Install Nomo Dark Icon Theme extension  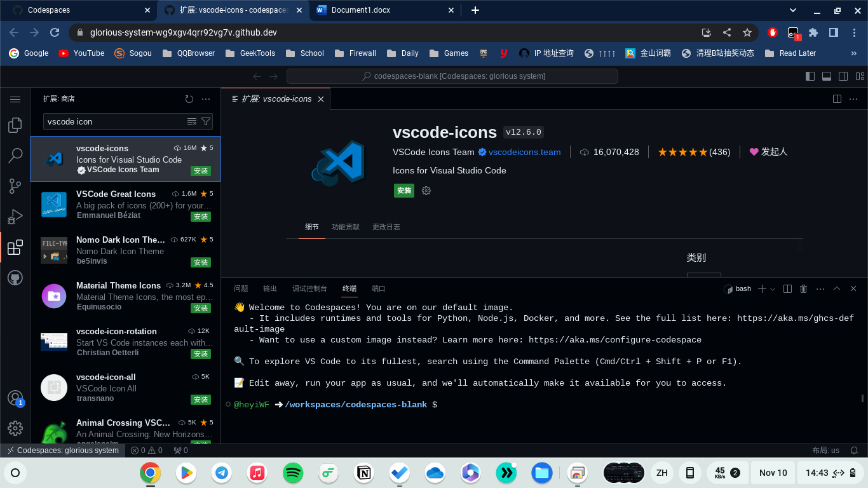click(x=201, y=262)
